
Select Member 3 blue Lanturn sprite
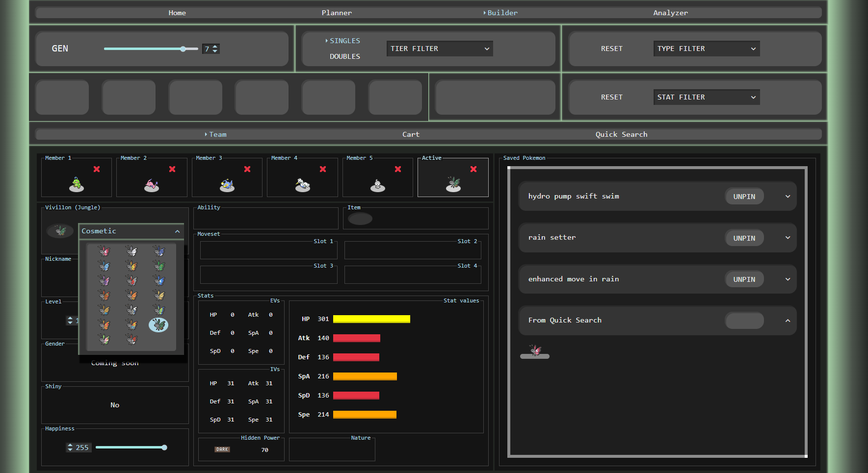(227, 184)
